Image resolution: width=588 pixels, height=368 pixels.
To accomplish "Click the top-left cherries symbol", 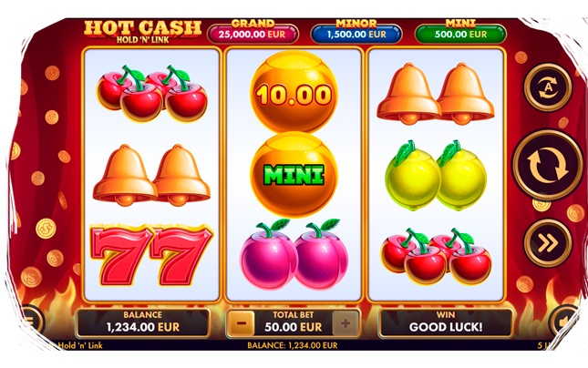I will point(152,93).
